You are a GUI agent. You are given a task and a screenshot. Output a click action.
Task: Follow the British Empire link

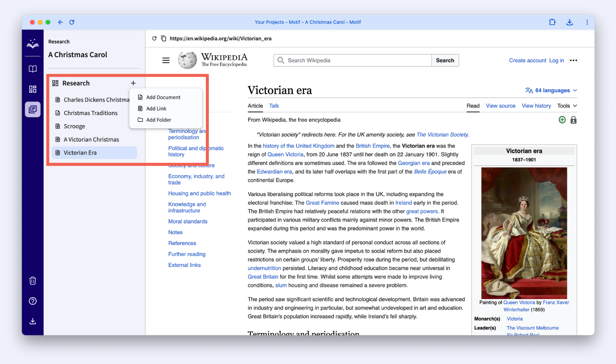coord(373,146)
